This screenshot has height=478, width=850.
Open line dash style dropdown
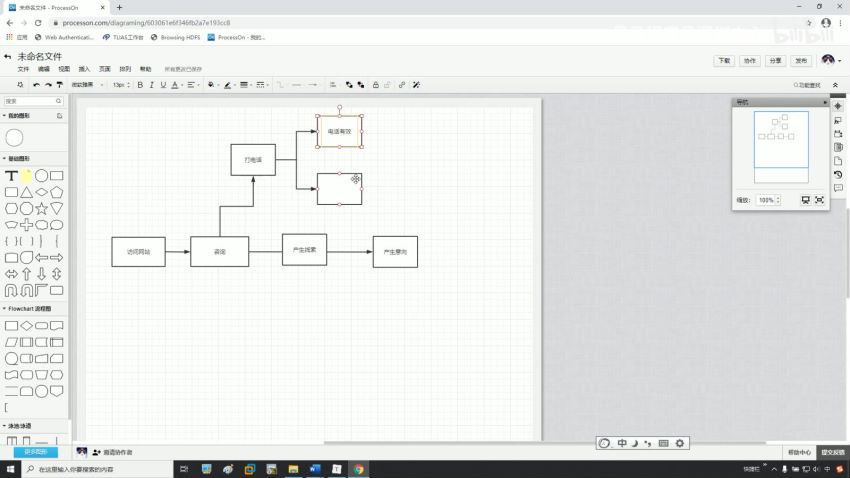tap(261, 85)
